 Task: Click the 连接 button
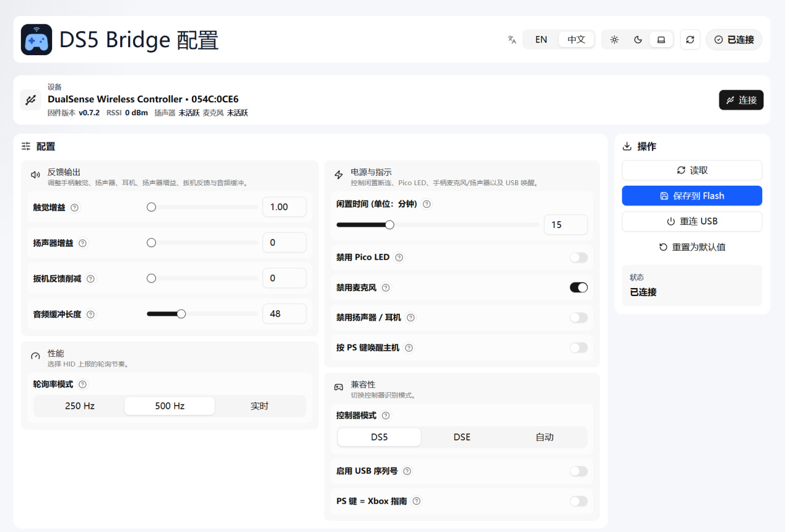[x=741, y=100]
